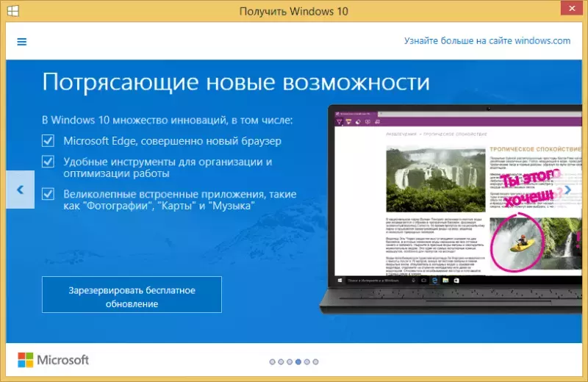
Task: Click the Edge icon in laptop taskbar image
Action: (x=434, y=281)
